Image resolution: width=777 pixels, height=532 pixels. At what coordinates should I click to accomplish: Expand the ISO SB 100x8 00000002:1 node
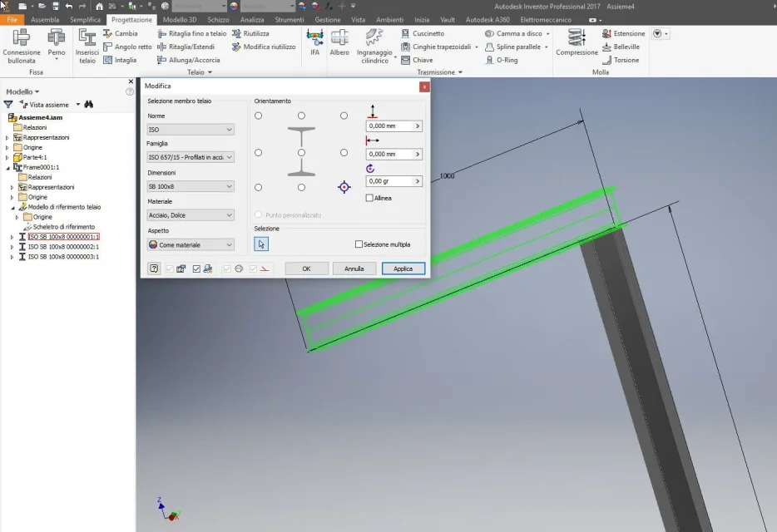(12, 247)
